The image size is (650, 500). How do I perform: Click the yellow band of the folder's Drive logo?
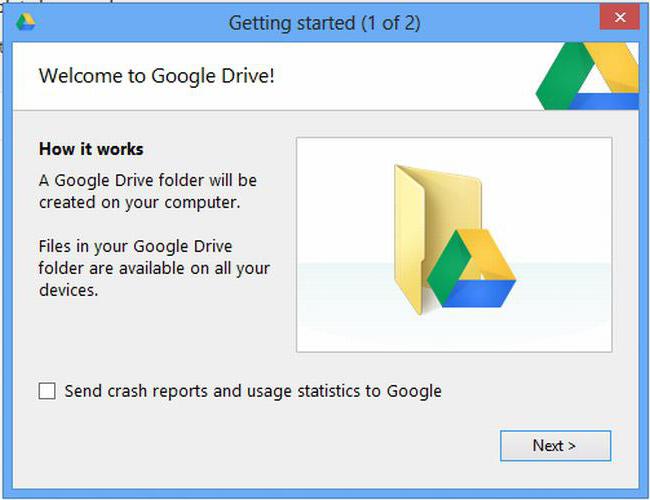[489, 253]
